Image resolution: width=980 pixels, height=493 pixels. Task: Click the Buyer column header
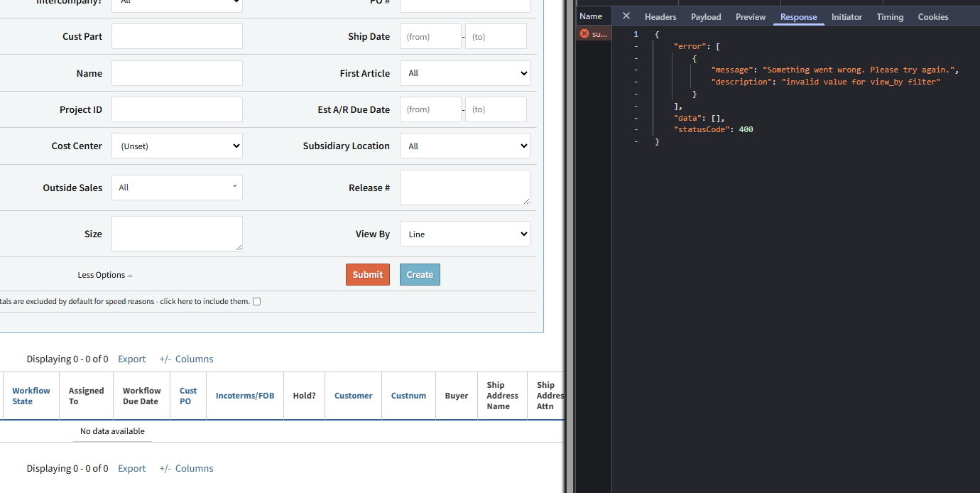point(457,396)
